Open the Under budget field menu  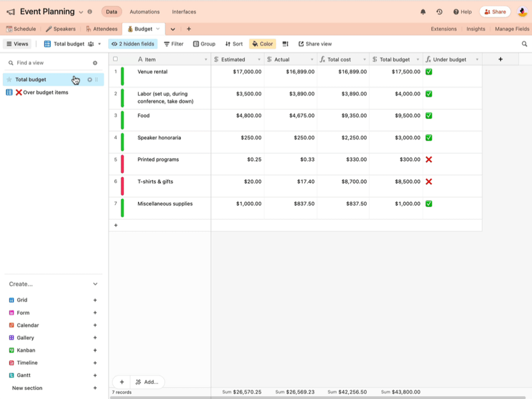tap(477, 60)
